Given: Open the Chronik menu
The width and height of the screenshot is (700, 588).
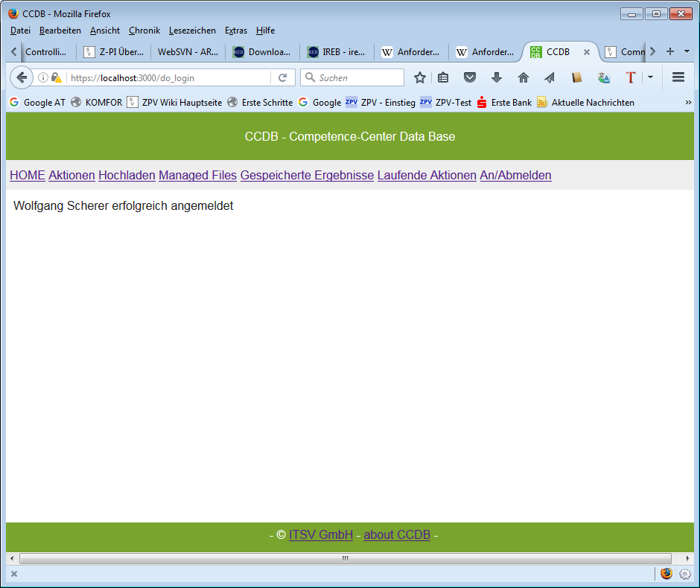Looking at the screenshot, I should tap(144, 31).
